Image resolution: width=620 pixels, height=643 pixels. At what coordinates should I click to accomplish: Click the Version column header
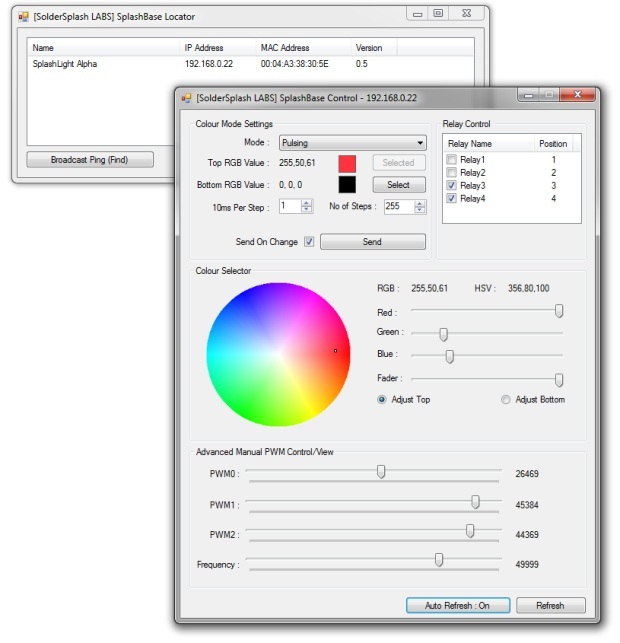tap(374, 48)
